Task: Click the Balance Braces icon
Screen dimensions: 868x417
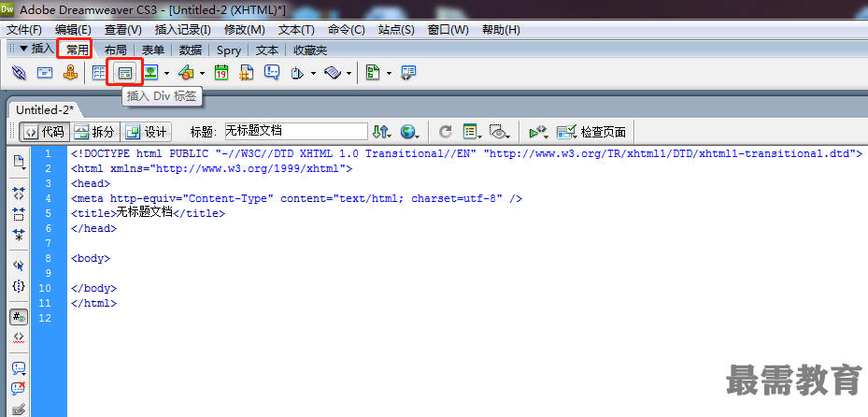Action: (19, 286)
